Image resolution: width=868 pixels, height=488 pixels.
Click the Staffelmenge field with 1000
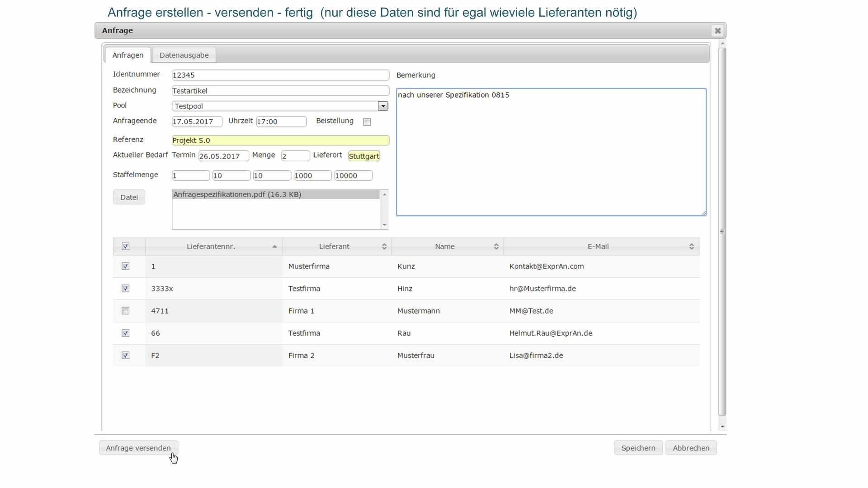point(313,175)
